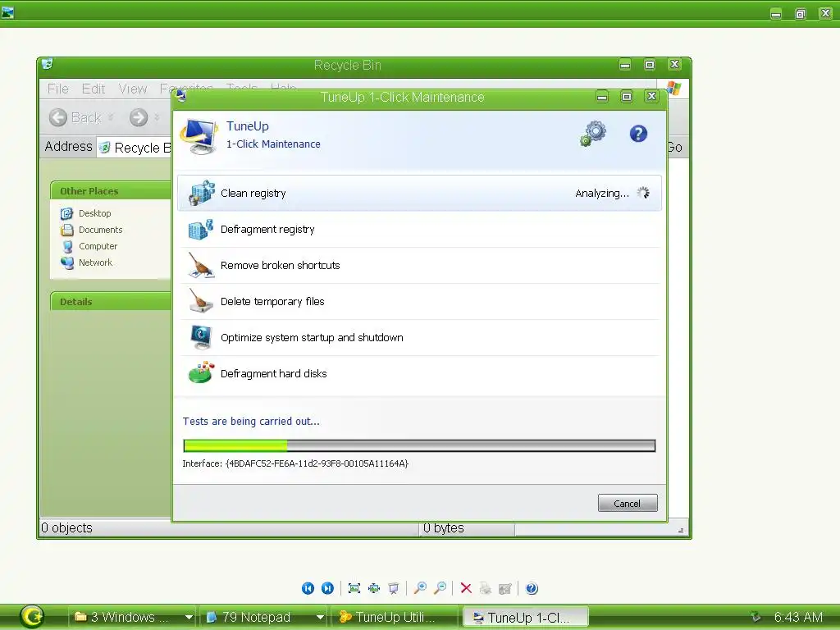This screenshot has width=840, height=630.
Task: Click the best fit image icon
Action: (x=354, y=588)
